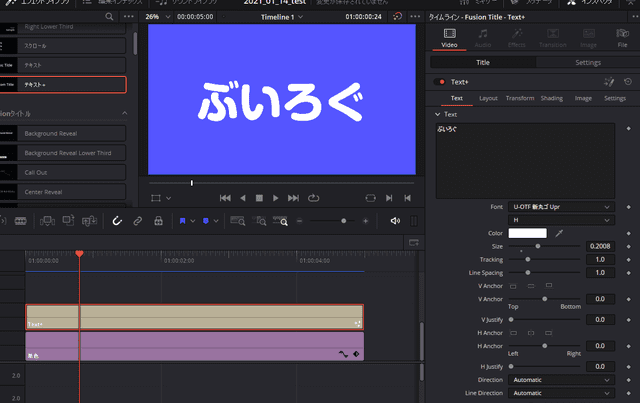Image resolution: width=640 pixels, height=403 pixels.
Task: Click the blue Flag clip icon
Action: click(x=182, y=221)
